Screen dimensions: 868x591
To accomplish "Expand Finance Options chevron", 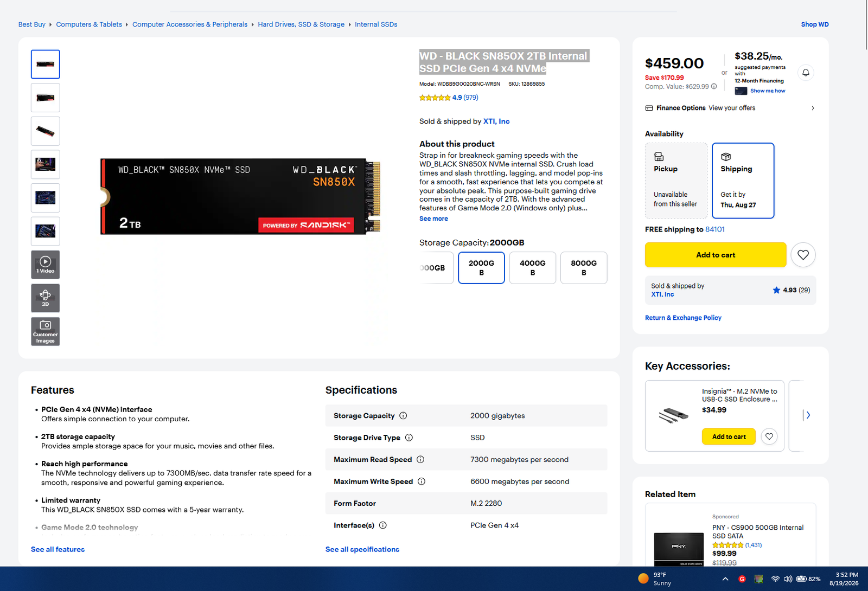I will click(x=813, y=108).
